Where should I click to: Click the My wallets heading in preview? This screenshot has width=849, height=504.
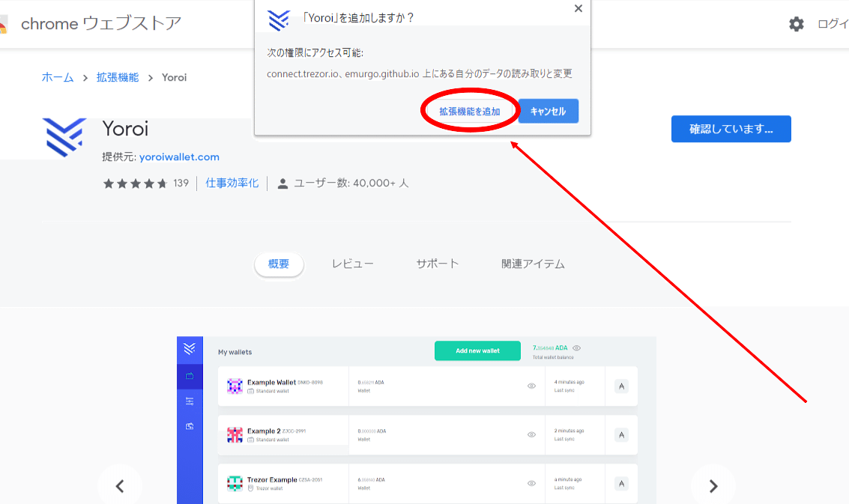(235, 352)
